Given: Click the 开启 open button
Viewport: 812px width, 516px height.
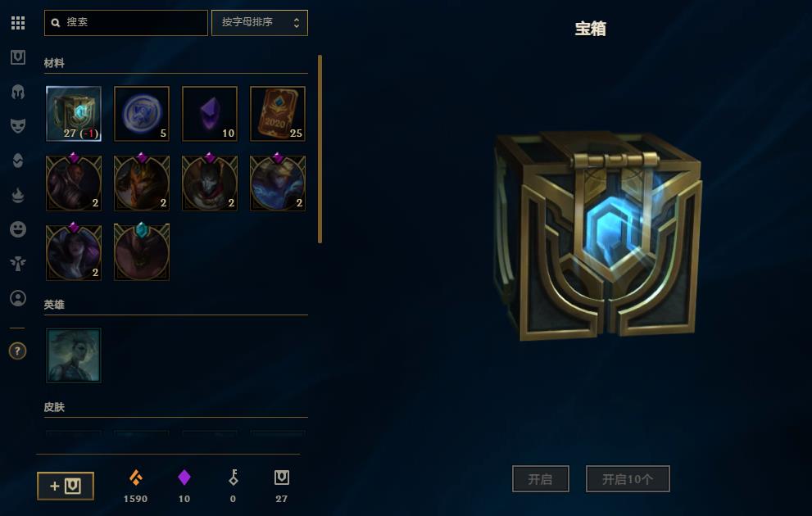Looking at the screenshot, I should pos(541,479).
